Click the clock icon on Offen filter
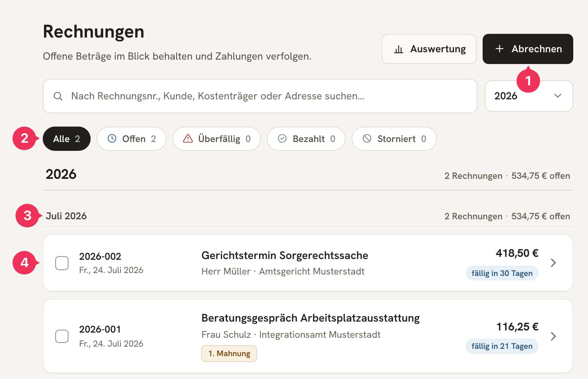Screen dimensions: 588x379 (112, 138)
